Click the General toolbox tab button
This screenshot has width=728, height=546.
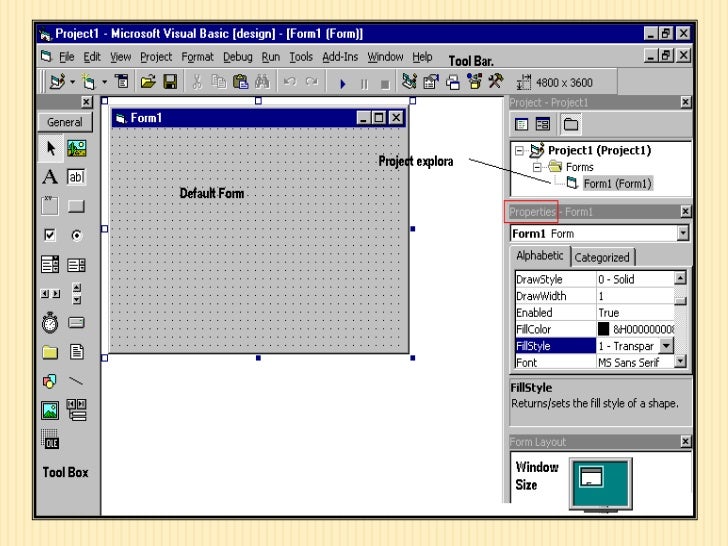[x=65, y=122]
